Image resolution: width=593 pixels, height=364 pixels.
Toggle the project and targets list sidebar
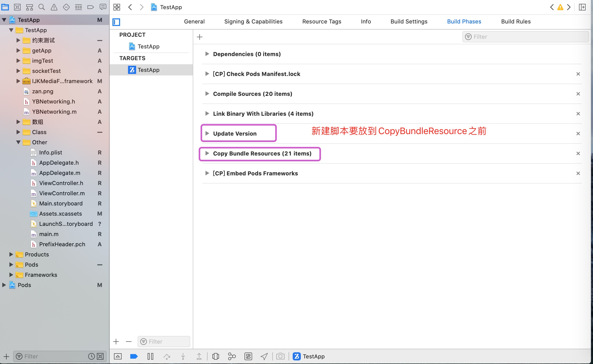click(116, 22)
